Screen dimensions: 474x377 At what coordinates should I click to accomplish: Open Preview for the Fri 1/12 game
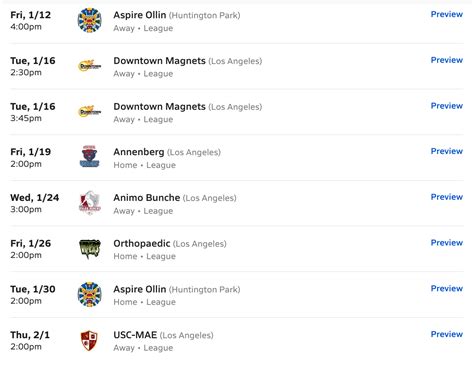(x=446, y=14)
